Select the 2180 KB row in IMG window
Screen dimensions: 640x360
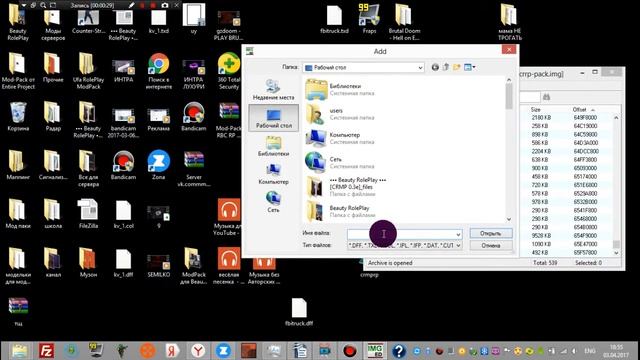click(567, 118)
